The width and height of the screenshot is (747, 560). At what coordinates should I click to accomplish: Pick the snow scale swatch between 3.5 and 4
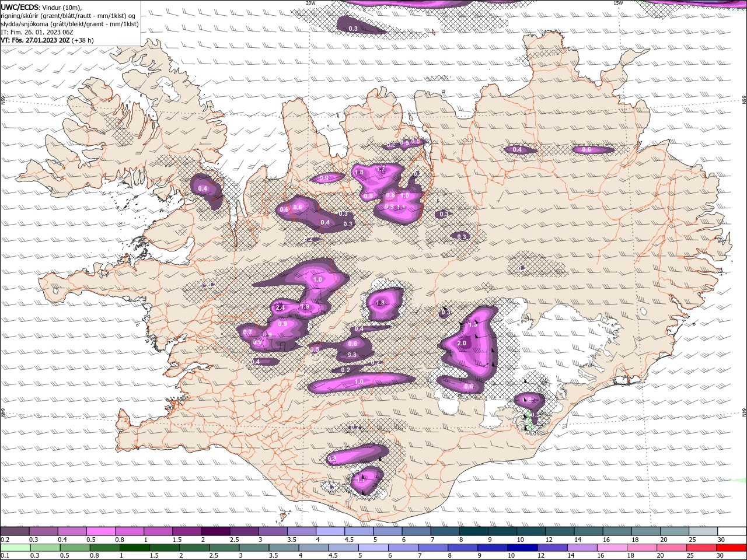click(302, 531)
